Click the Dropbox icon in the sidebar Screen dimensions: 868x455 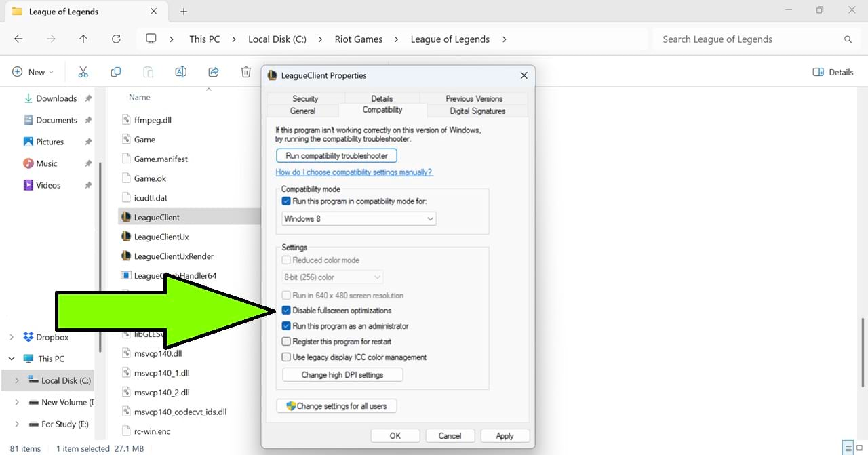click(x=28, y=337)
